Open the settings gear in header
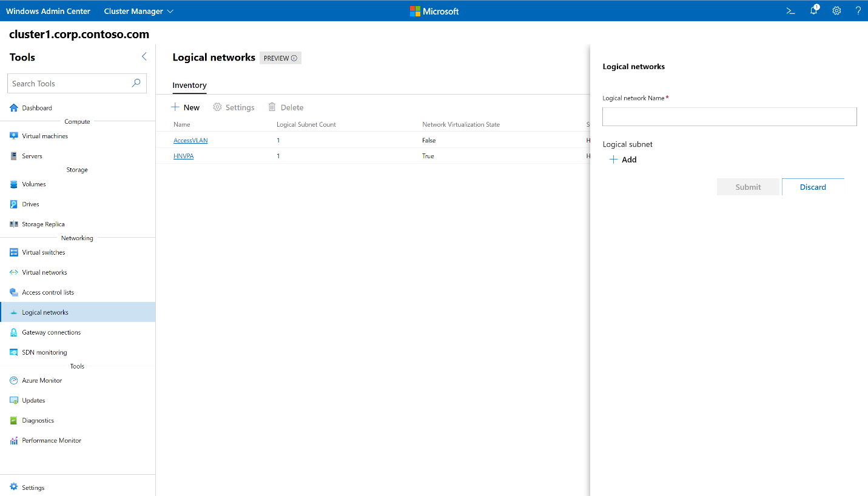 coord(836,11)
